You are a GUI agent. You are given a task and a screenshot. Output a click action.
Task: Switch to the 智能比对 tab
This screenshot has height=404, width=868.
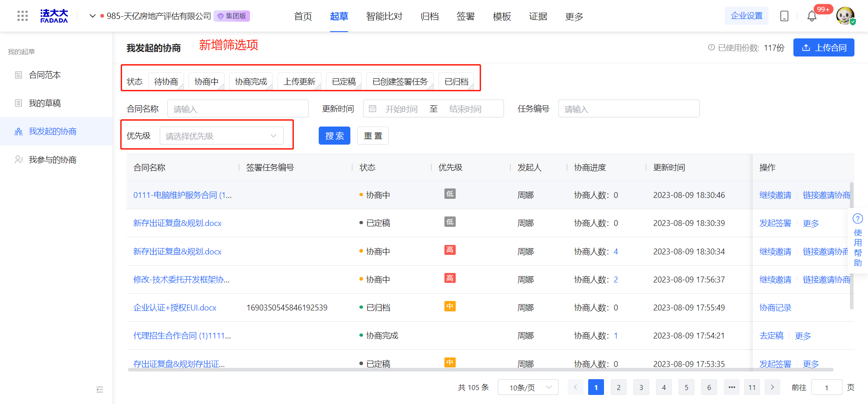(384, 16)
